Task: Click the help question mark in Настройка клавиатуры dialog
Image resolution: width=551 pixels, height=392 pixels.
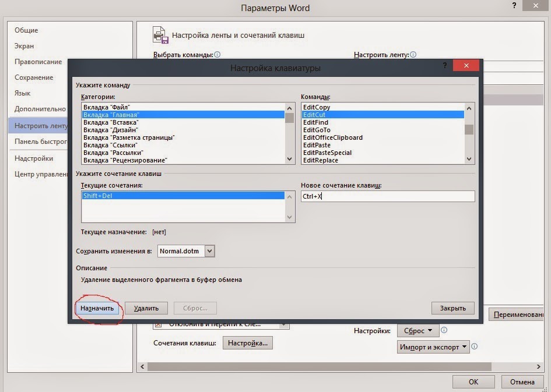Action: 445,65
